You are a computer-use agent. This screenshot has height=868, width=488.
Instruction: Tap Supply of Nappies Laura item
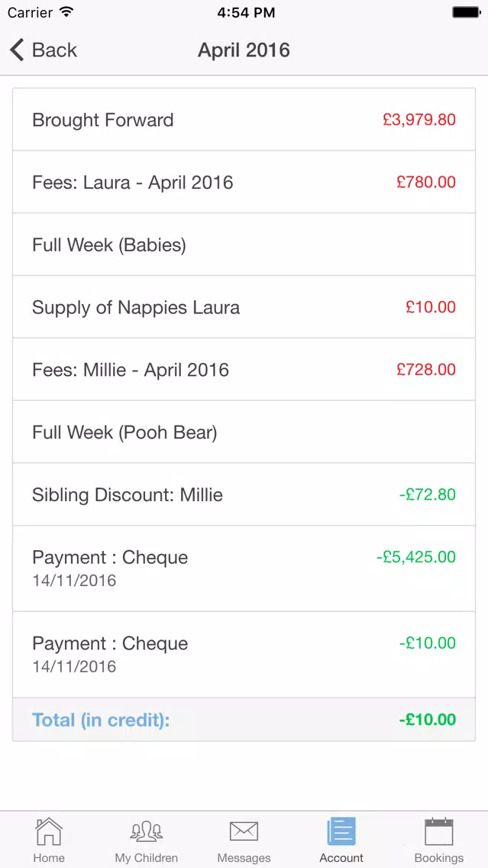[x=244, y=307]
